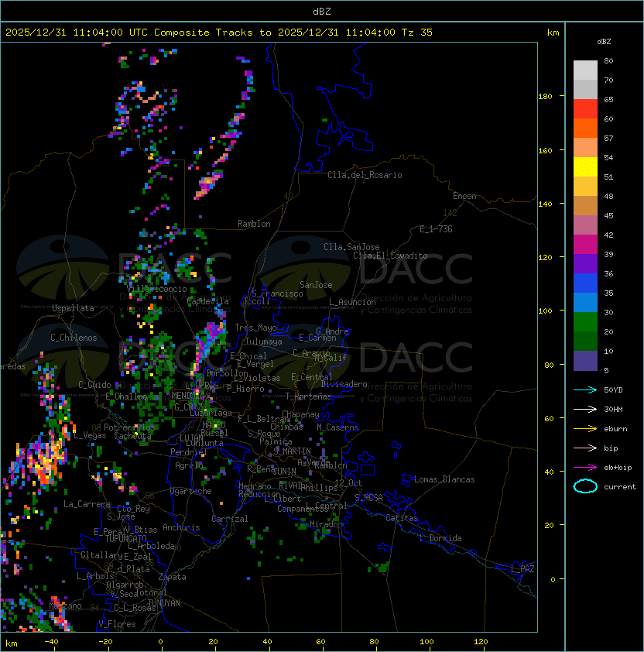Click the -40 tick on the x-axis
644x652 pixels.
pyautogui.click(x=51, y=642)
